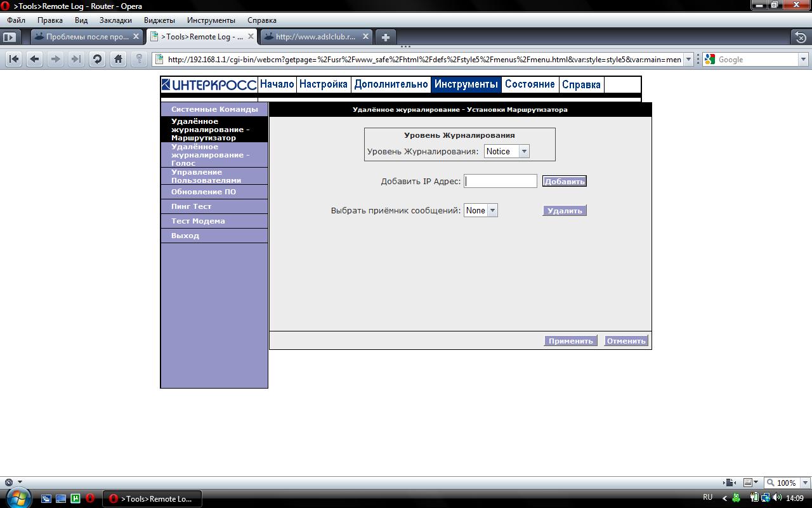Viewport: 812px width, 508px height.
Task: Expand the address bar history dropdown
Action: pyautogui.click(x=689, y=59)
